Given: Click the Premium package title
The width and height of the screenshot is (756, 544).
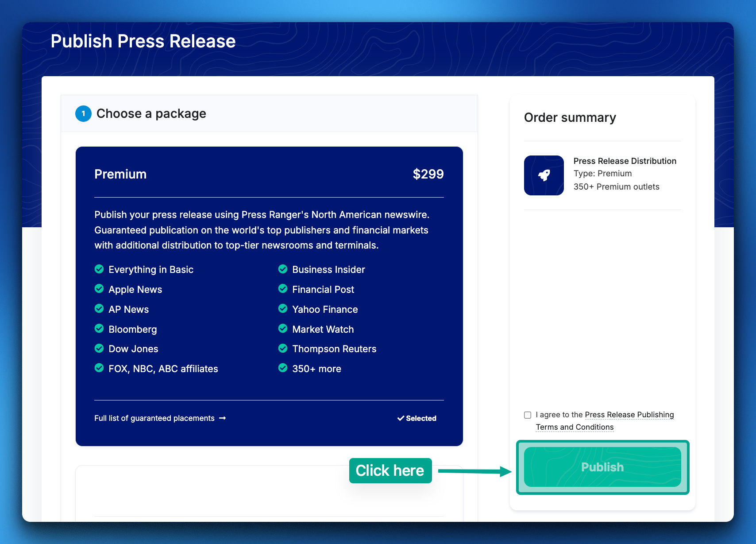Looking at the screenshot, I should (x=120, y=174).
